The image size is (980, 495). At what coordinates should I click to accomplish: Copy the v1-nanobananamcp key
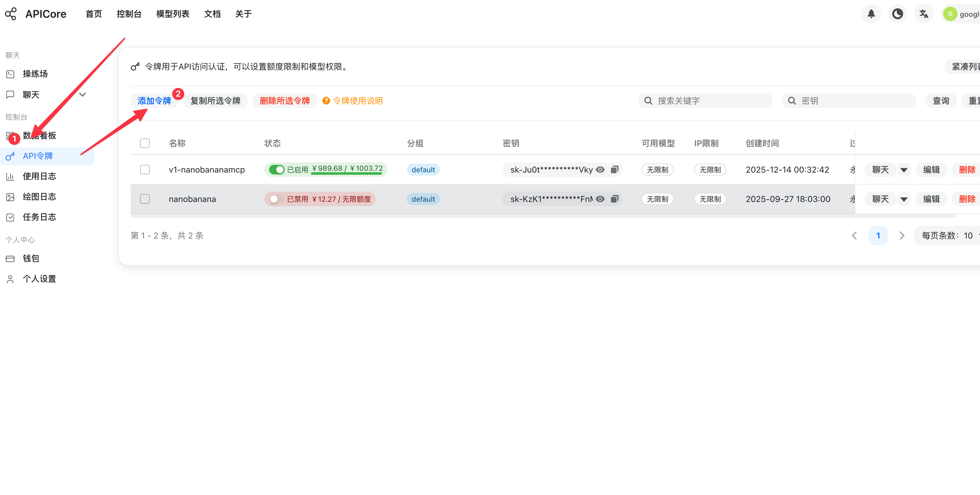pyautogui.click(x=615, y=169)
